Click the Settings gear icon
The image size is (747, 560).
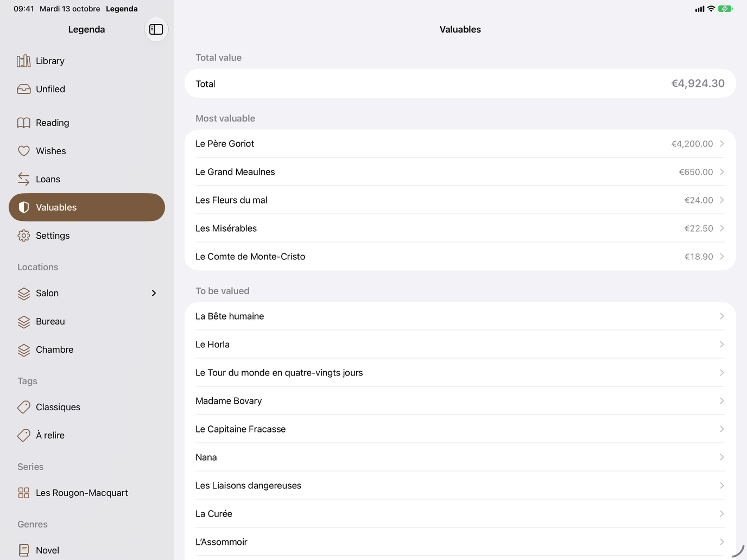click(24, 236)
